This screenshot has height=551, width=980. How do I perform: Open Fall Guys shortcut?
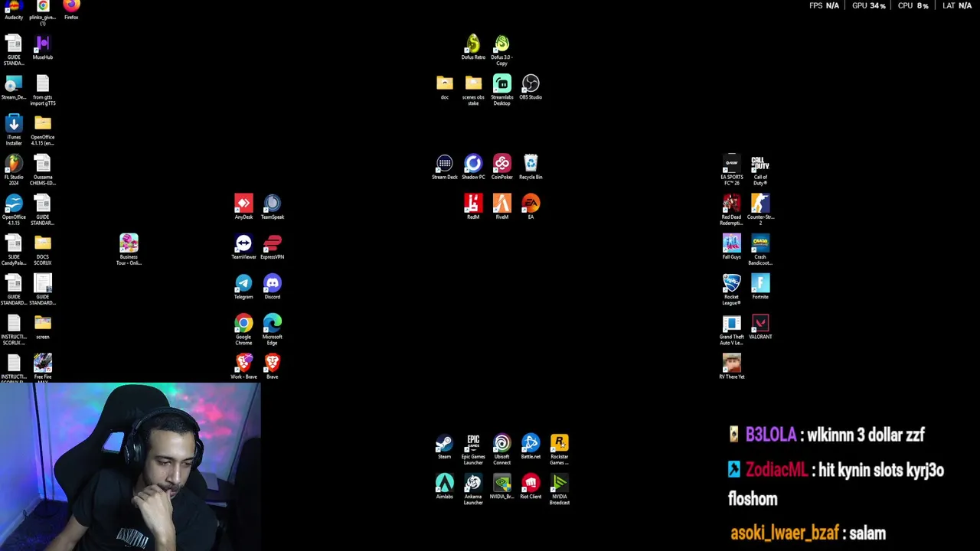tap(732, 246)
